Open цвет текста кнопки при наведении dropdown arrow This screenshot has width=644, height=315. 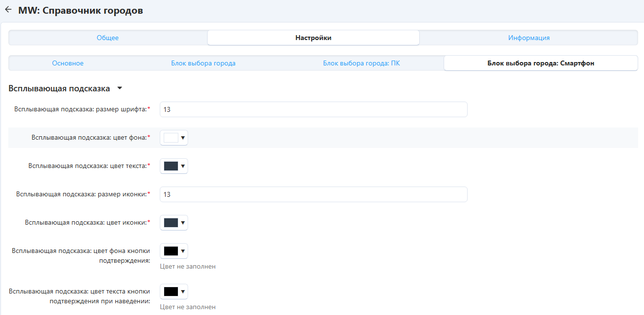point(183,292)
